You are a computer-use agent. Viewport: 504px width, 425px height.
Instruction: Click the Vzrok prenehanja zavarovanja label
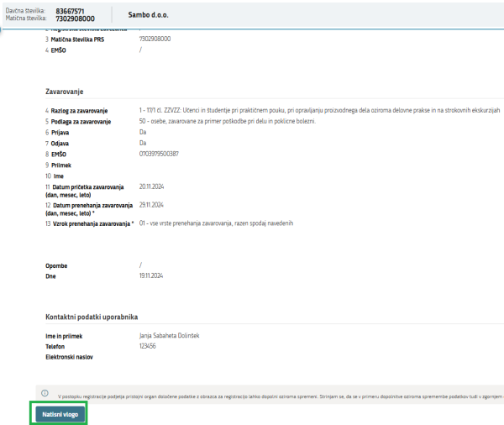91,224
